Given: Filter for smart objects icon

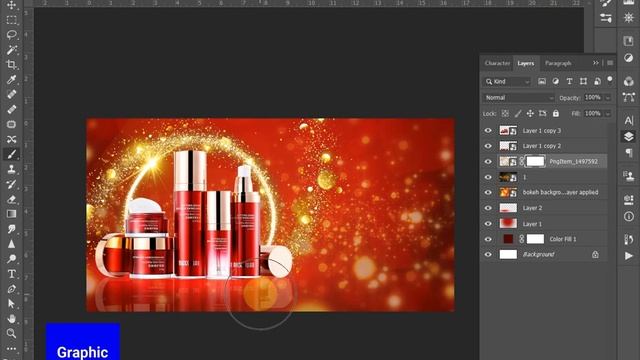Looking at the screenshot, I should click(597, 82).
